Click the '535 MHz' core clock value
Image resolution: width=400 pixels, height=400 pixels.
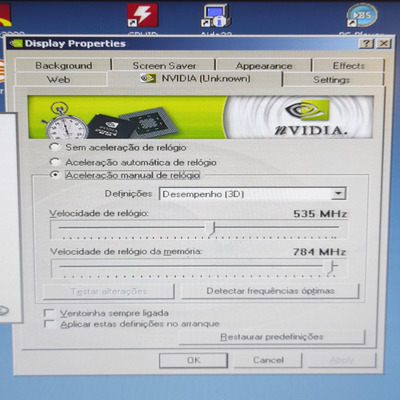320,214
